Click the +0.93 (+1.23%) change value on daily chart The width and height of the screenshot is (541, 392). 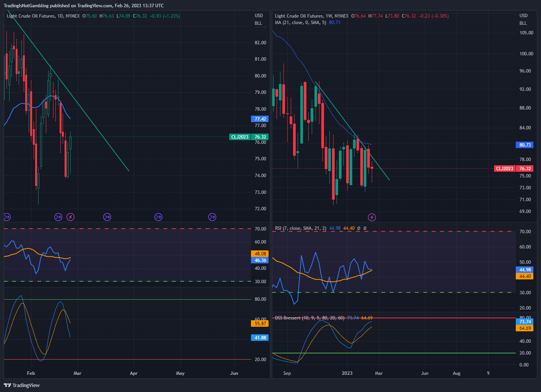[x=165, y=16]
